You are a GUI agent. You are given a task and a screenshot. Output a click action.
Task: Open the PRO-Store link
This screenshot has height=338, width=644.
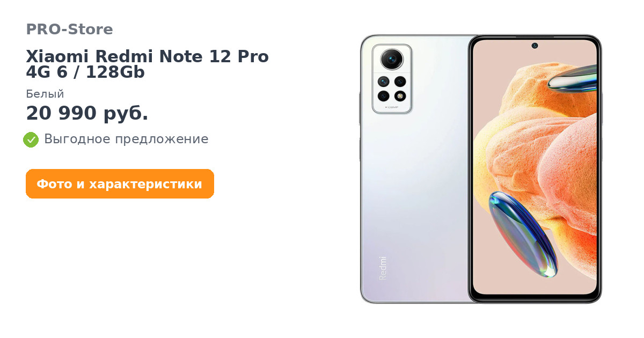69,29
